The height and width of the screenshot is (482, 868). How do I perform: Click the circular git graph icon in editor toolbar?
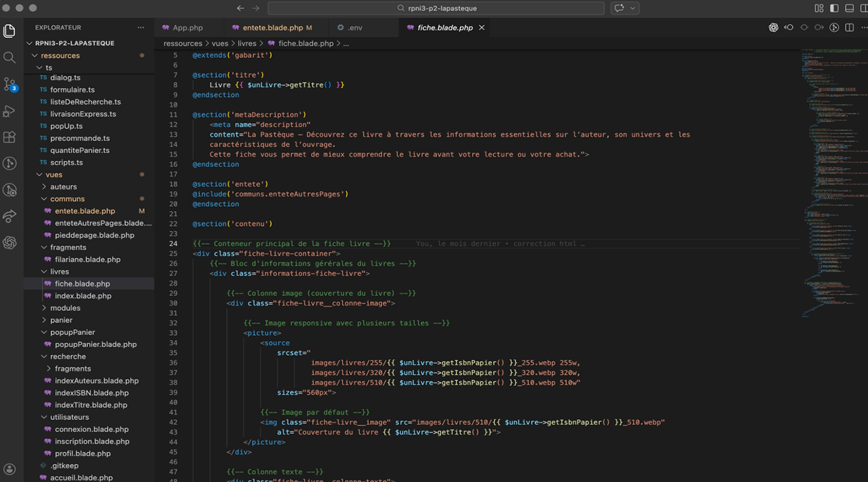click(x=835, y=28)
